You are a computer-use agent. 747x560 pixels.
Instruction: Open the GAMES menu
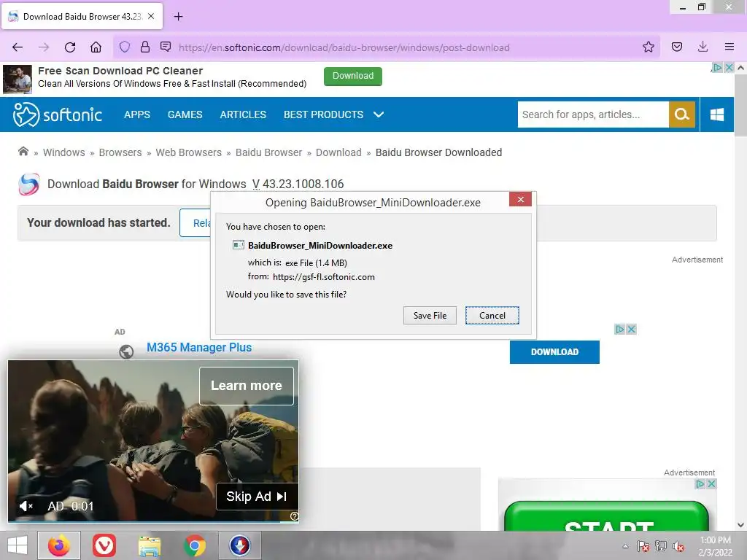pyautogui.click(x=185, y=114)
